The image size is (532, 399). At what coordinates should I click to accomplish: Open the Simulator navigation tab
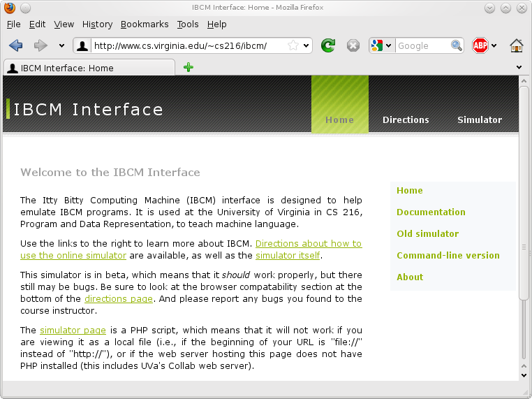480,119
